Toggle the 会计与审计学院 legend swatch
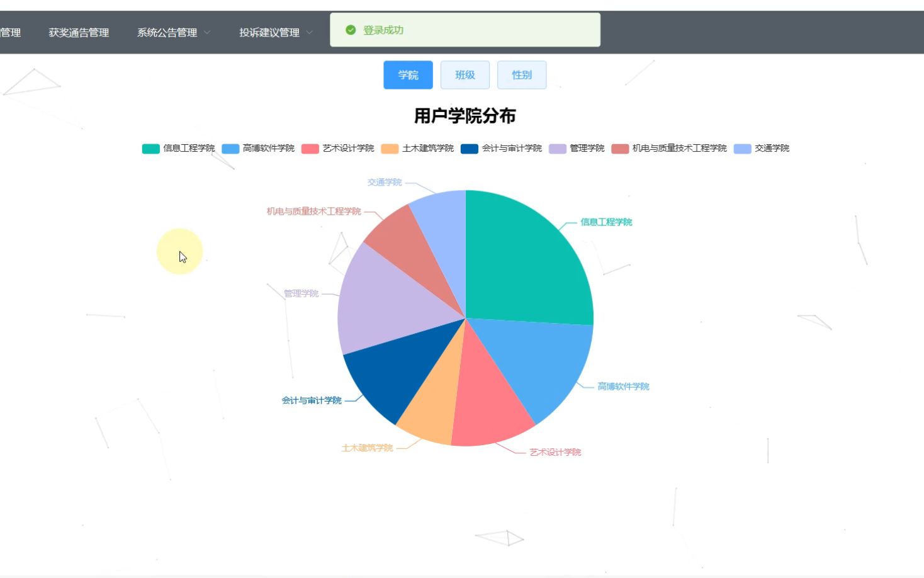 470,149
